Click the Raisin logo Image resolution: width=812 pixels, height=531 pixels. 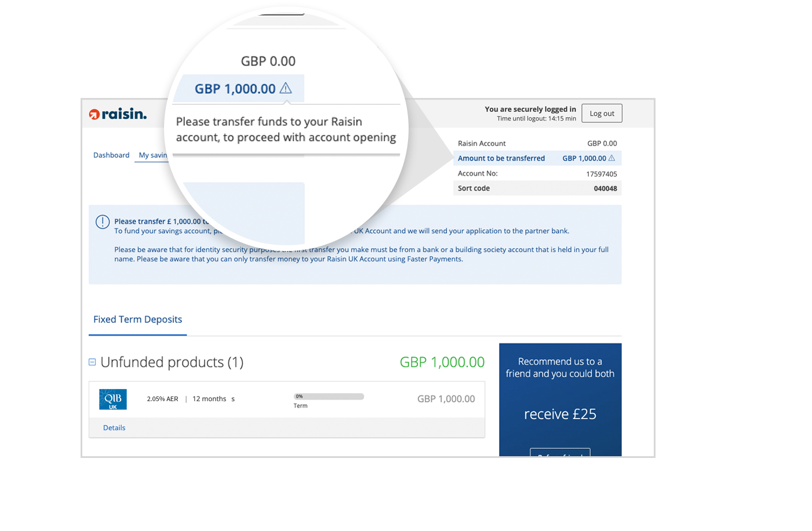click(x=118, y=114)
